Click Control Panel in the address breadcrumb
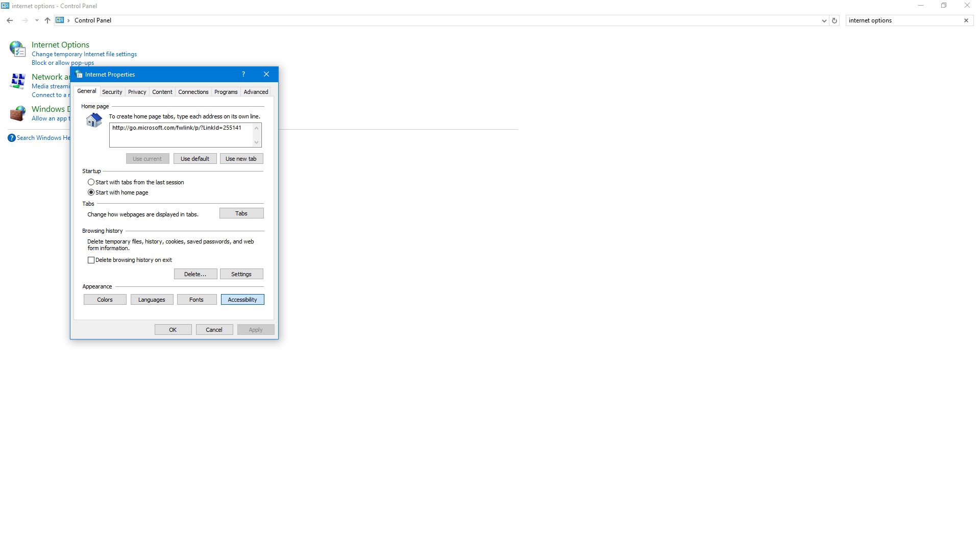Screen dimensions: 980x536 [93, 20]
